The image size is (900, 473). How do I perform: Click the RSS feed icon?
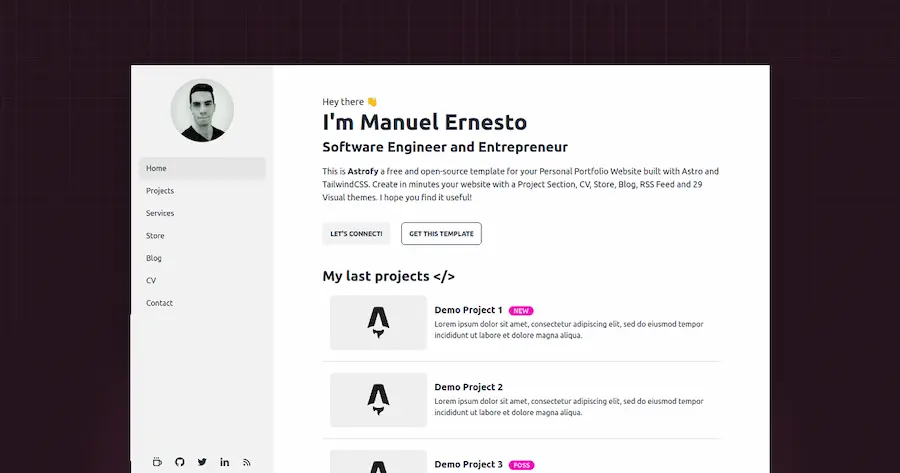(247, 462)
